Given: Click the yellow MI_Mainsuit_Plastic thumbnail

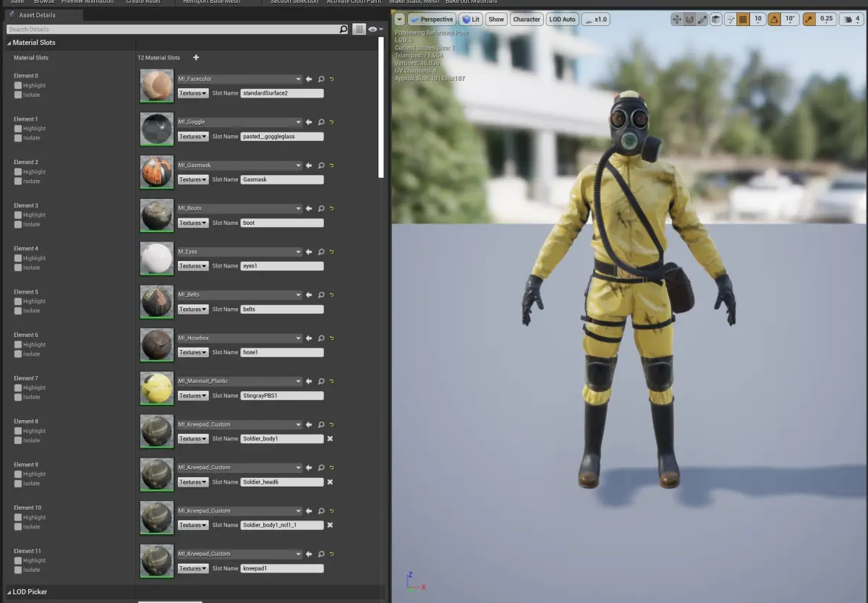Looking at the screenshot, I should pos(157,389).
